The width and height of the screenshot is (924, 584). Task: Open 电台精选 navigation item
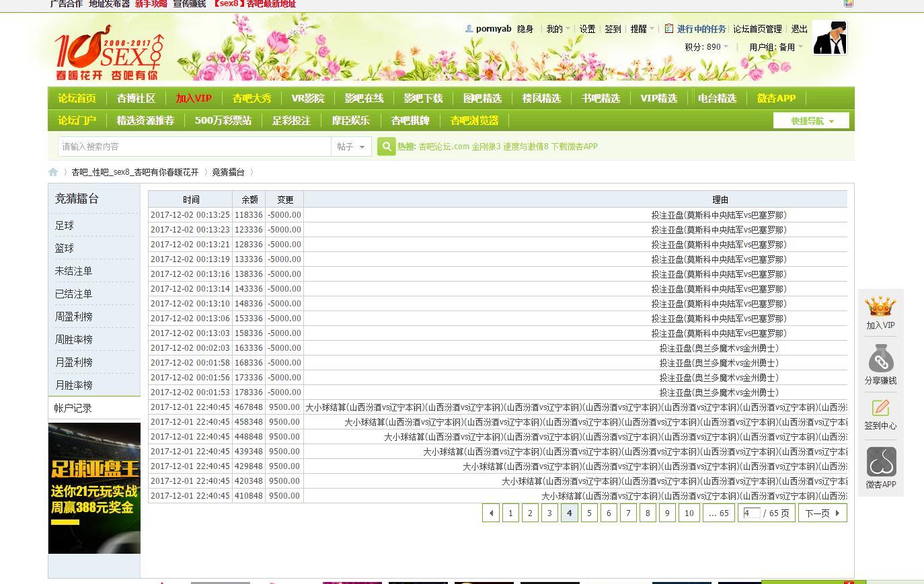[717, 98]
